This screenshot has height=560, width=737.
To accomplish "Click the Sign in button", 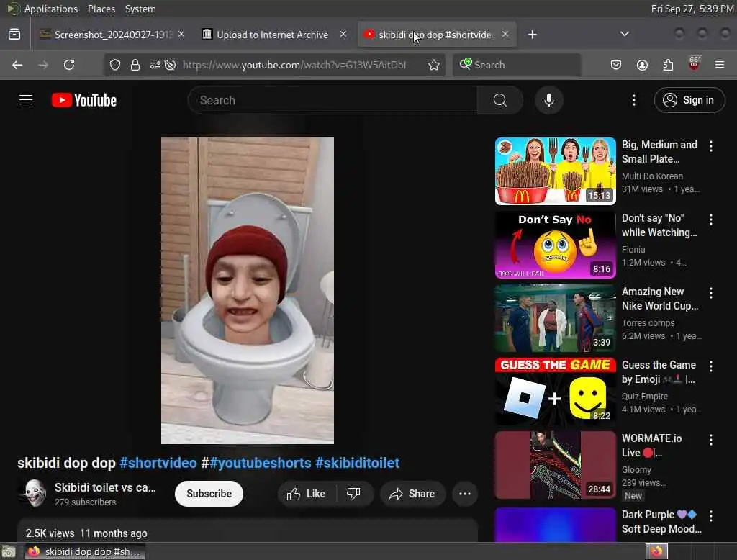I will (x=689, y=100).
